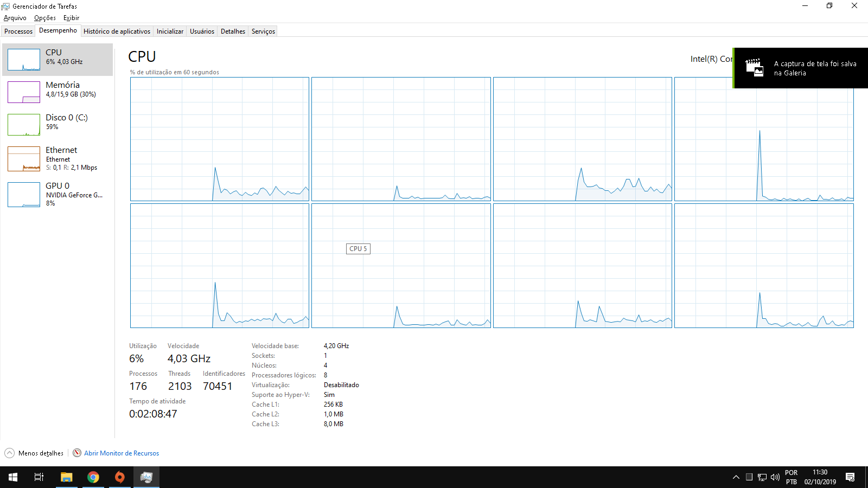This screenshot has height=488, width=868.
Task: Click the Resource Monitor icon
Action: 77,453
